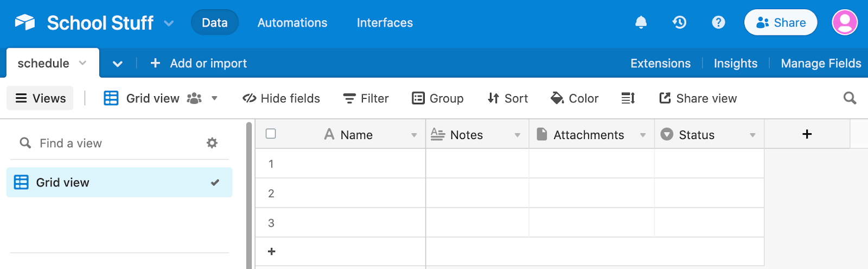This screenshot has width=868, height=269.
Task: Open the Filter menu
Action: pyautogui.click(x=366, y=98)
